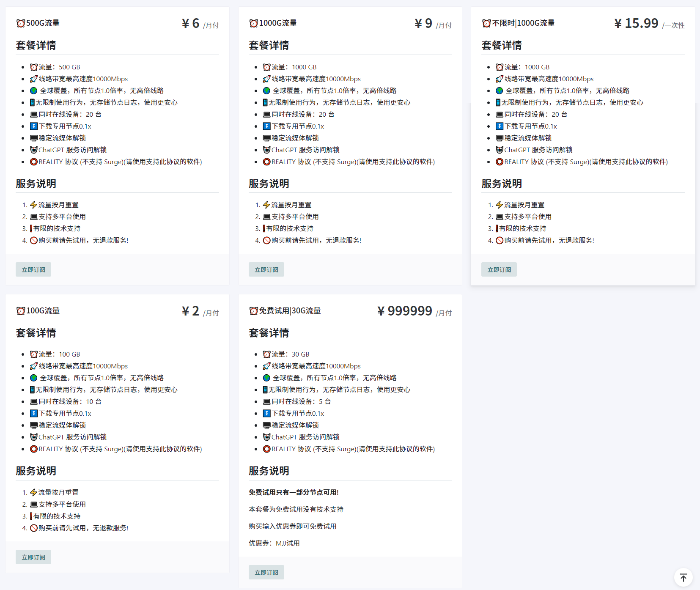Image resolution: width=700 pixels, height=590 pixels.
Task: Click the alarm clock icon beside 不限时|1000G流量 title
Action: tap(486, 23)
